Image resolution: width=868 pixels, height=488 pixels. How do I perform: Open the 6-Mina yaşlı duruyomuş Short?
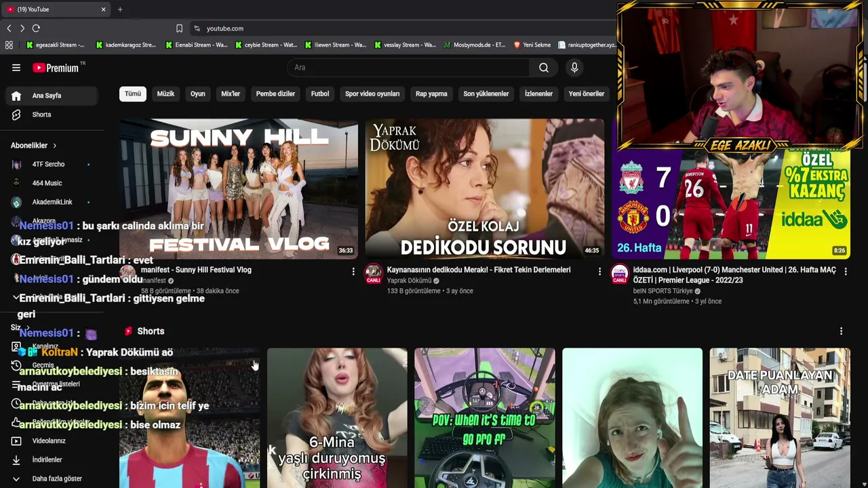337,418
